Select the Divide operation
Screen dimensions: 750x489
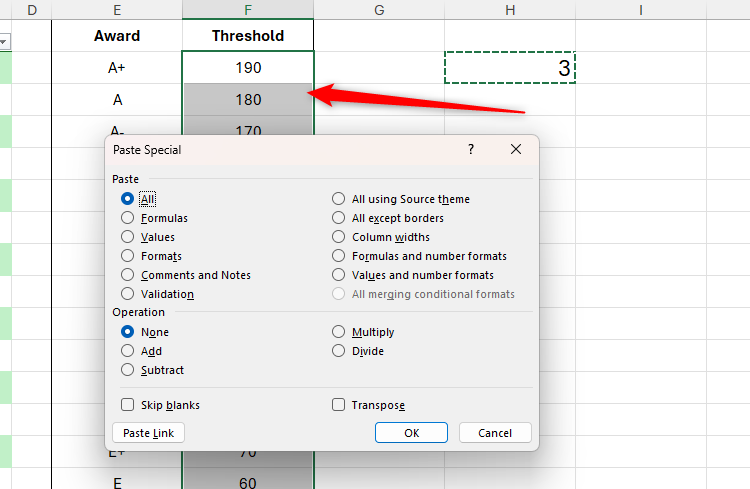point(339,351)
